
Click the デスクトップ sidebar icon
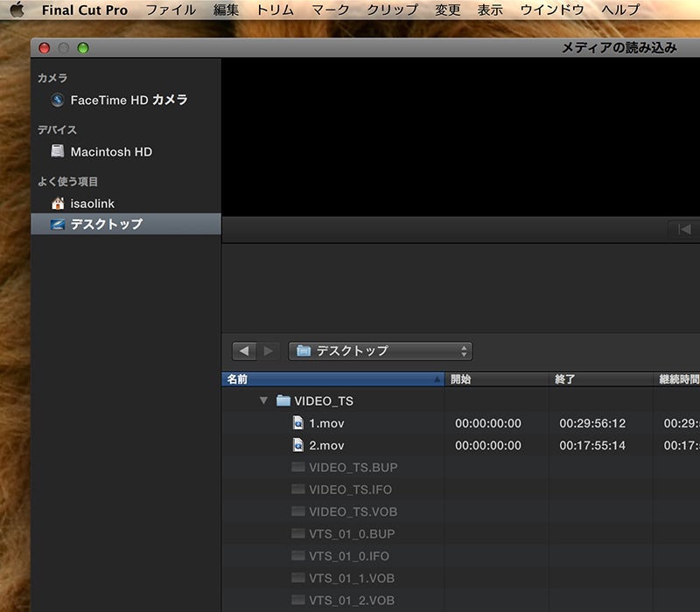(58, 224)
